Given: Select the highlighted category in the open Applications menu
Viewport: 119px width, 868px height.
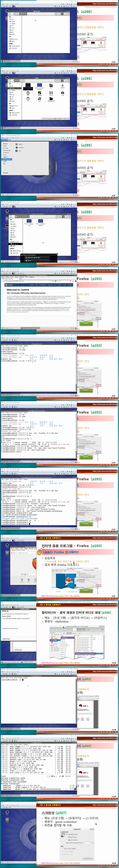Looking at the screenshot, I should 7,159.
